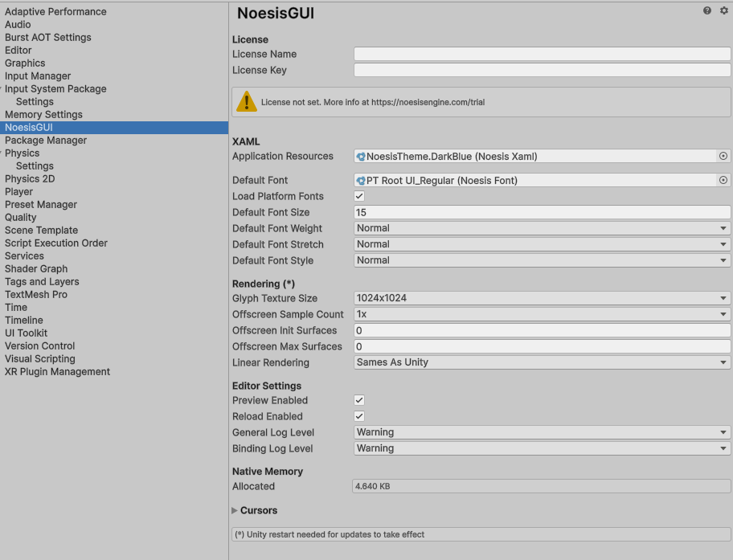Open the Default Font Style dropdown
This screenshot has width=733, height=560.
[x=542, y=260]
